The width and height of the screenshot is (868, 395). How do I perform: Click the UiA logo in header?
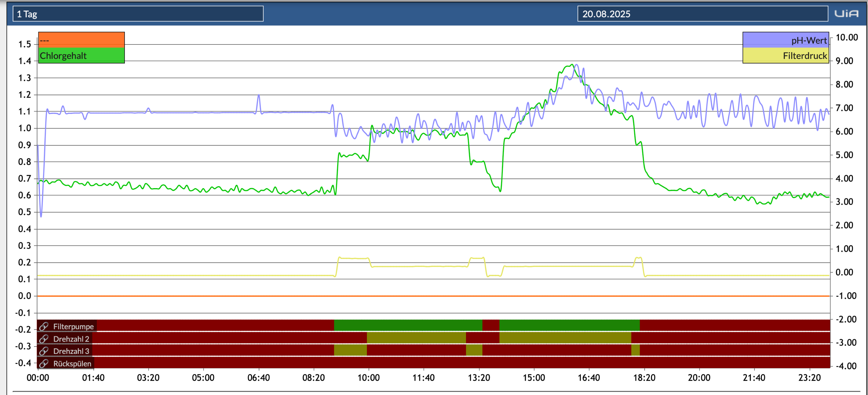pos(846,14)
